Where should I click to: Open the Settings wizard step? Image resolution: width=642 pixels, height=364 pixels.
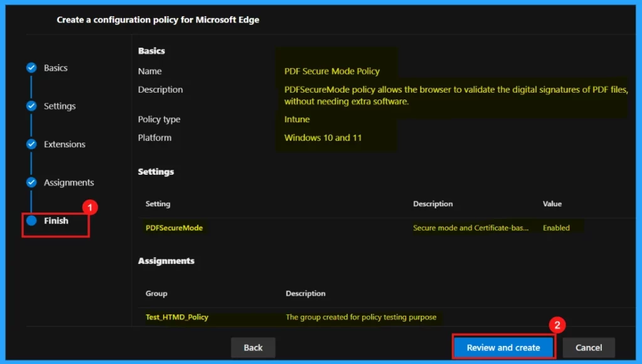click(60, 106)
